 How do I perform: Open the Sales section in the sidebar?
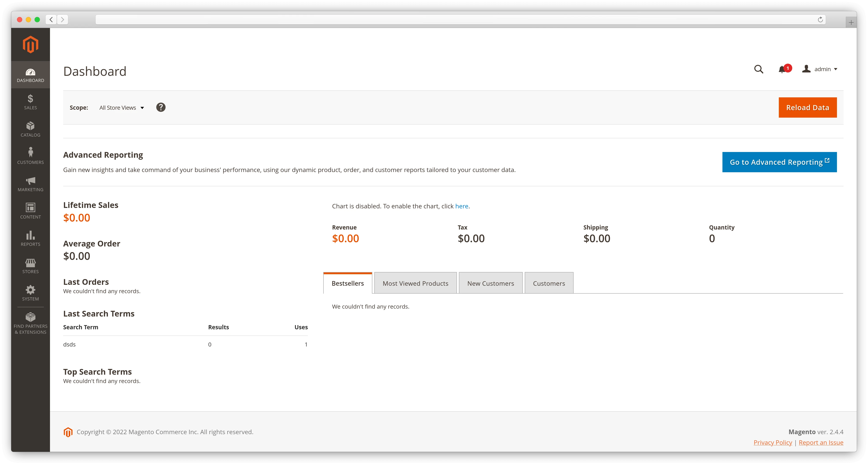tap(30, 102)
